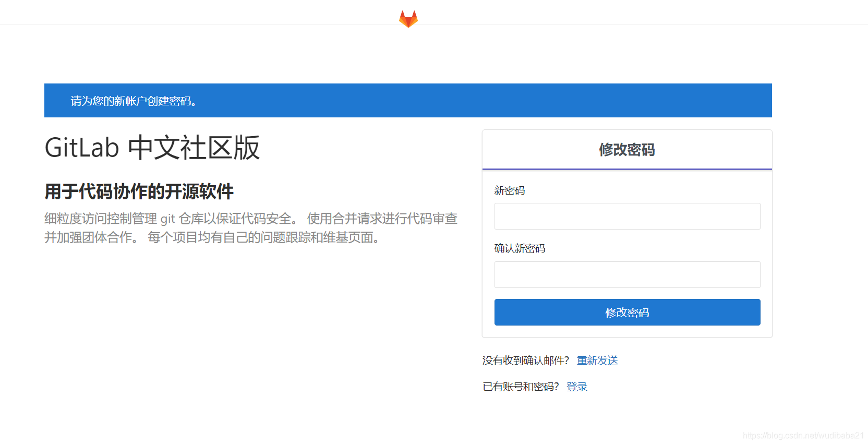This screenshot has height=445, width=868.
Task: Open the 重新发送 resend confirmation link
Action: coord(597,360)
